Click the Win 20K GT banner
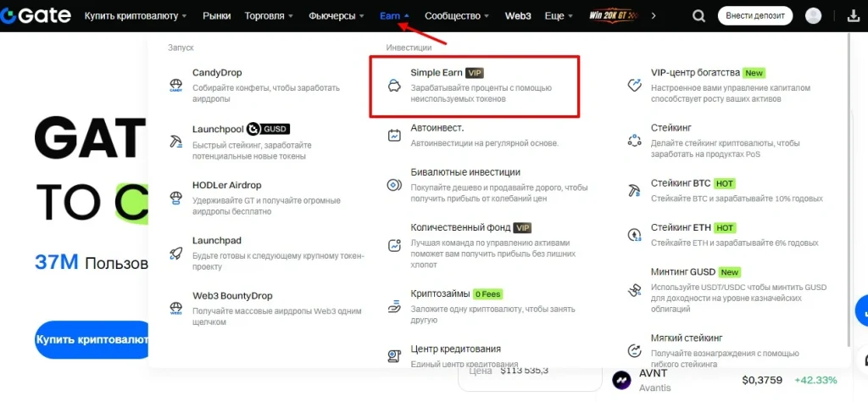 pos(615,16)
